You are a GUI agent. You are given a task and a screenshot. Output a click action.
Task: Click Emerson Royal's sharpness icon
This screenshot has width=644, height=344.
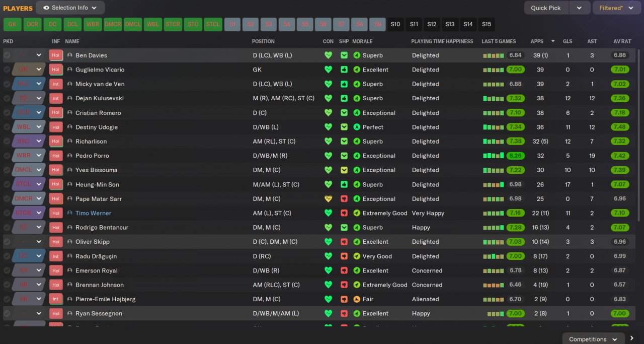[344, 270]
